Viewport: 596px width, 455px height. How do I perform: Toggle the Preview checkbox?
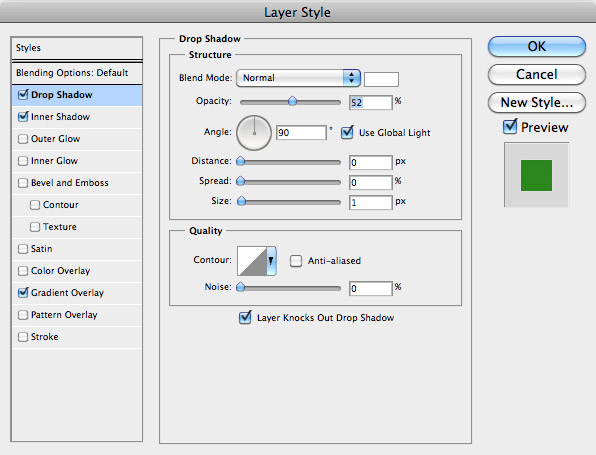click(510, 127)
